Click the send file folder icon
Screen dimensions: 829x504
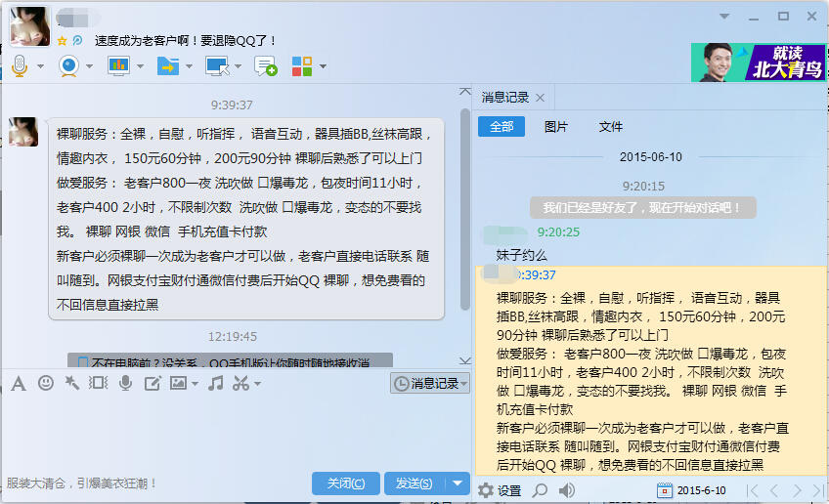167,66
